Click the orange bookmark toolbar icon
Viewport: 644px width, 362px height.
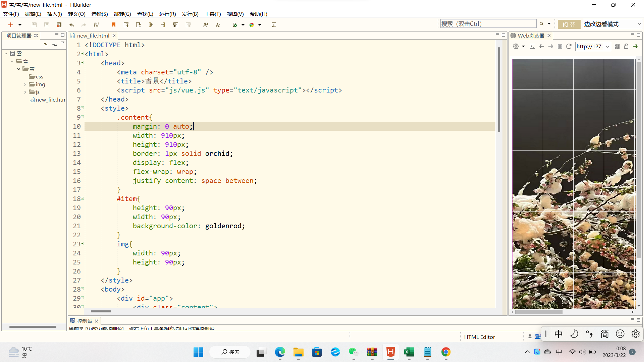point(114,25)
